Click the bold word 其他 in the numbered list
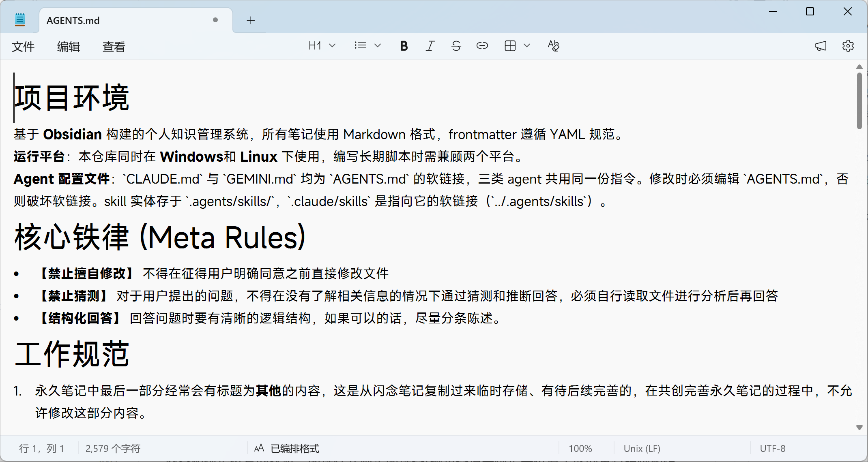The height and width of the screenshot is (462, 868). pyautogui.click(x=269, y=391)
